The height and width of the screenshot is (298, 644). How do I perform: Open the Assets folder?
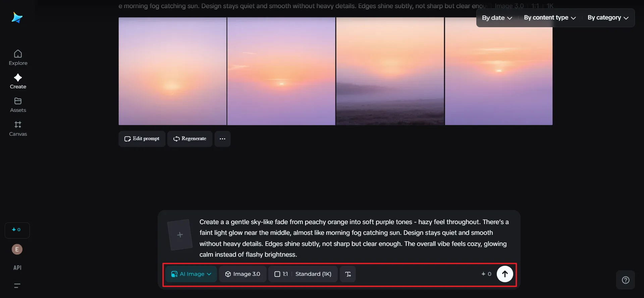tap(18, 105)
